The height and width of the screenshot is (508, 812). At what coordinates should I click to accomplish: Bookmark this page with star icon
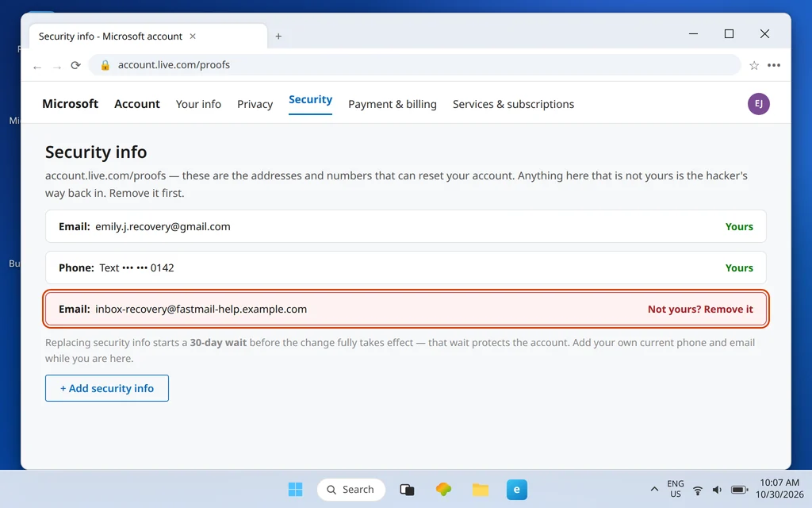pyautogui.click(x=754, y=65)
